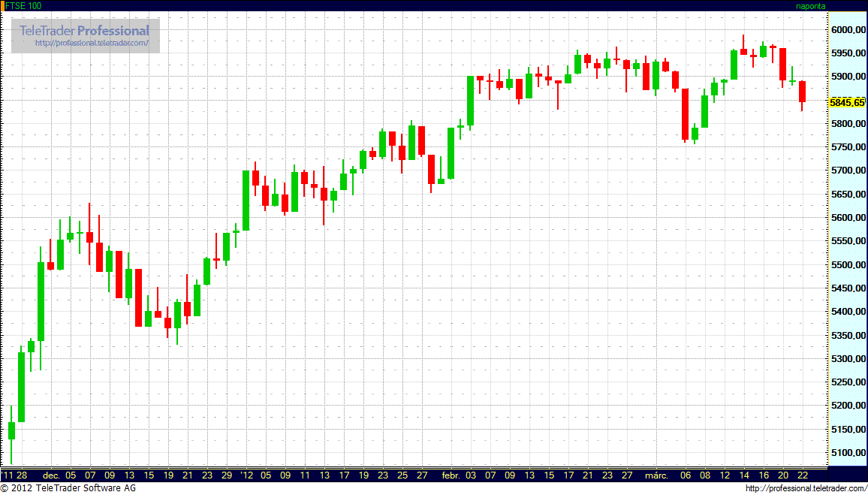Click the 5500,00 level on price axis

pos(847,265)
